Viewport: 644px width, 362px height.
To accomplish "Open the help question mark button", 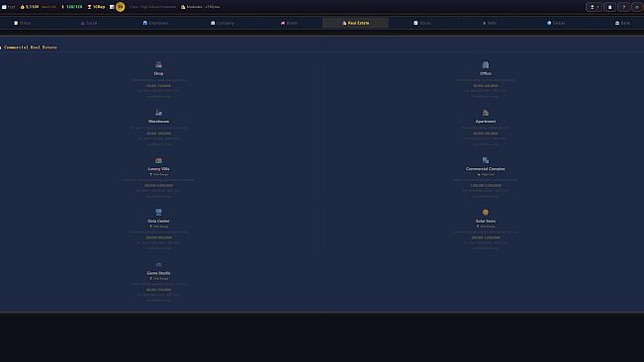I will pos(623,7).
